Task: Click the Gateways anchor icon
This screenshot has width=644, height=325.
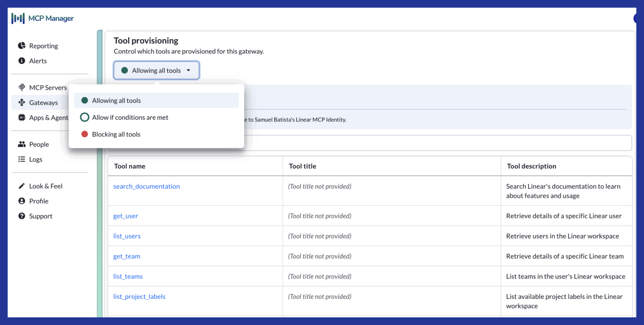Action: coord(21,102)
